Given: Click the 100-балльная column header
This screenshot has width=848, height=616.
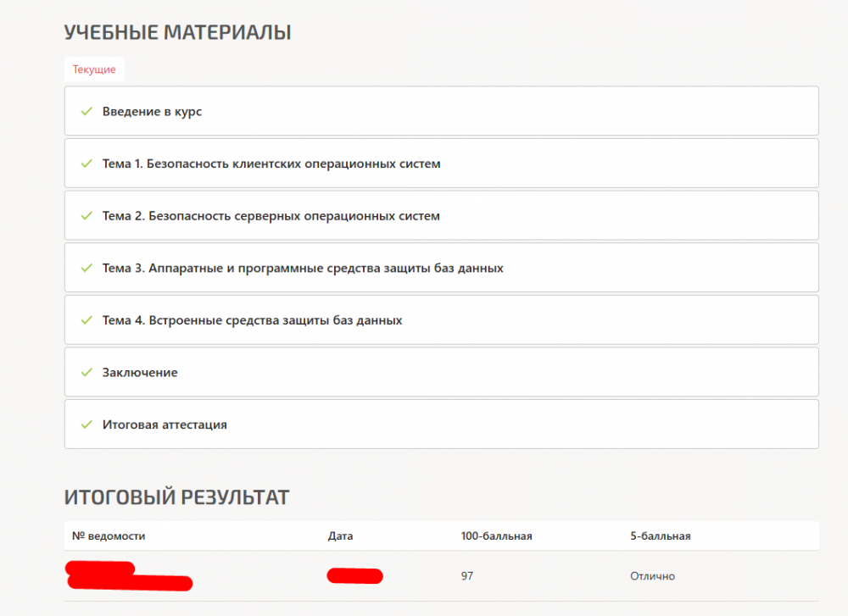Looking at the screenshot, I should click(x=497, y=536).
